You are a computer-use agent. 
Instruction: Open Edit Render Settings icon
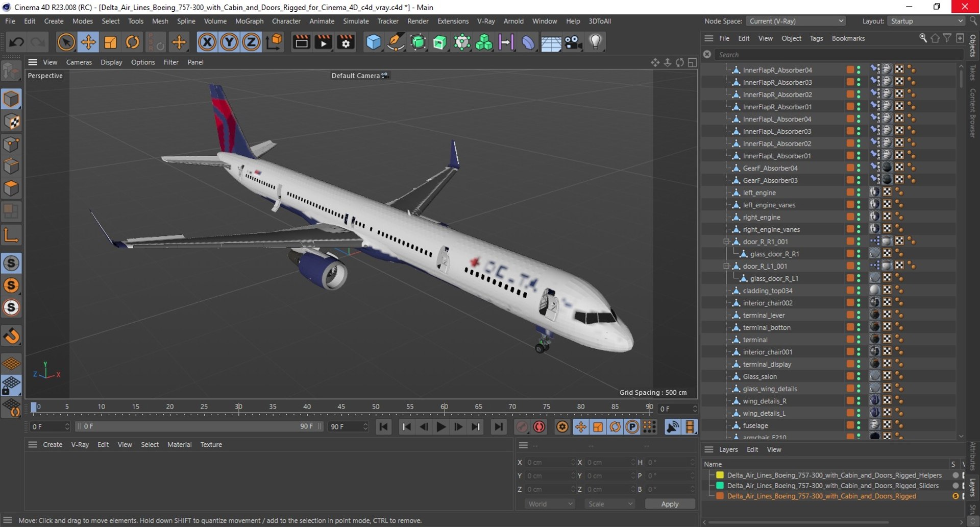[x=346, y=42]
